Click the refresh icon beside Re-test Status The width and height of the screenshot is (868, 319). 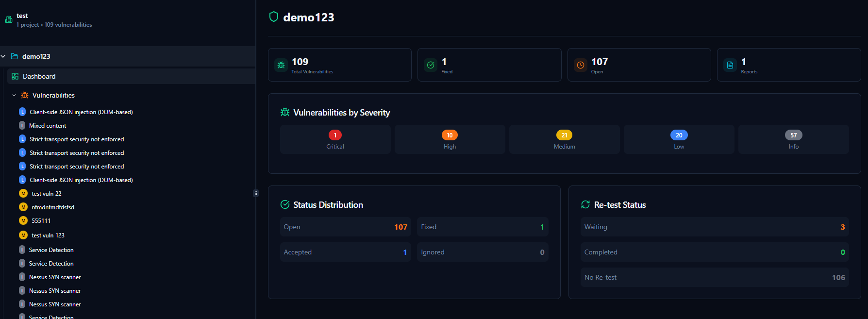click(x=585, y=204)
